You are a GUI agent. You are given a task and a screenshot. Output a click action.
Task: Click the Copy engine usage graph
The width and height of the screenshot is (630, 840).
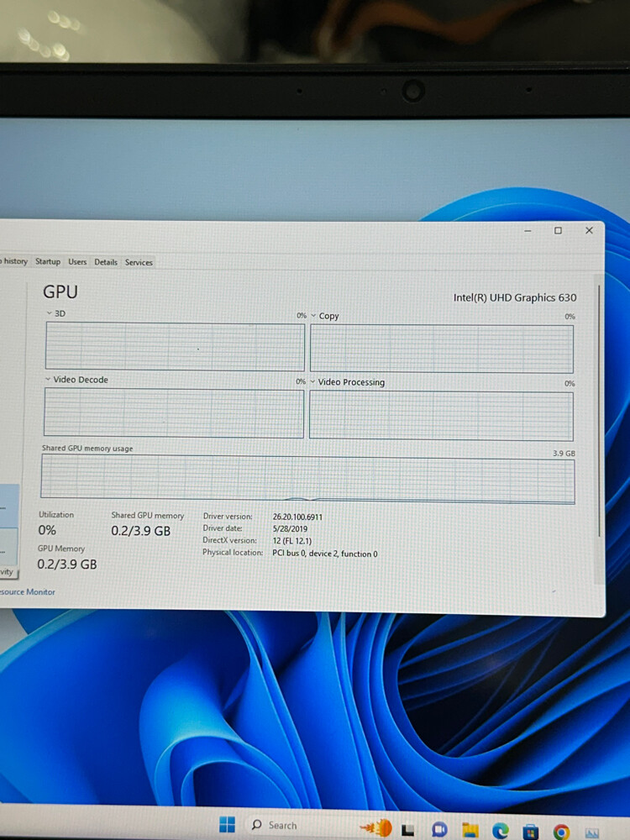point(442,349)
